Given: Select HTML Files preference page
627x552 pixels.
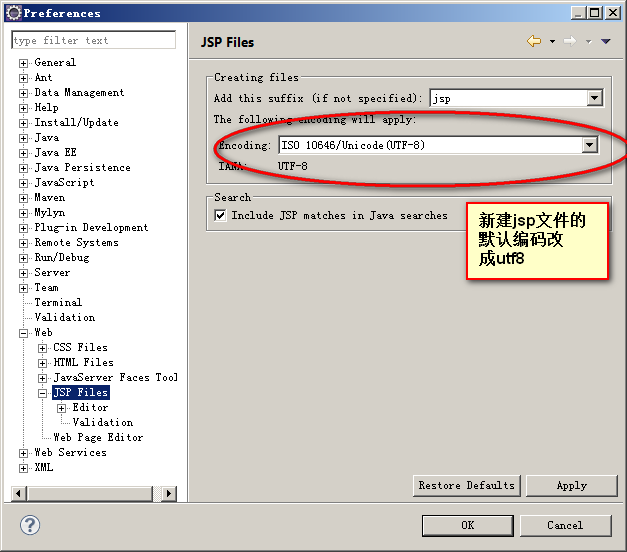Looking at the screenshot, I should tap(83, 362).
